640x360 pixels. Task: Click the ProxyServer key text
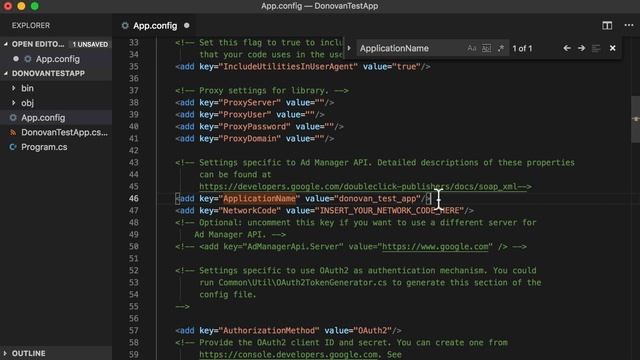pyautogui.click(x=250, y=102)
